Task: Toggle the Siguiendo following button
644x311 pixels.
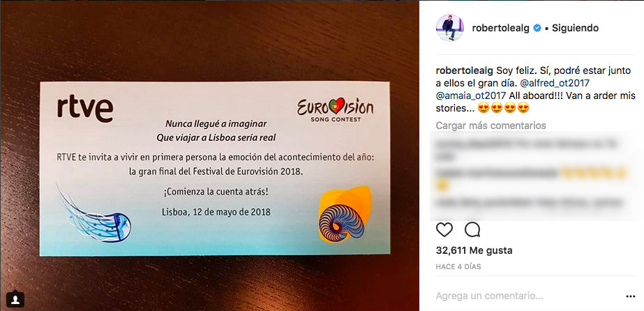Action: [x=575, y=29]
